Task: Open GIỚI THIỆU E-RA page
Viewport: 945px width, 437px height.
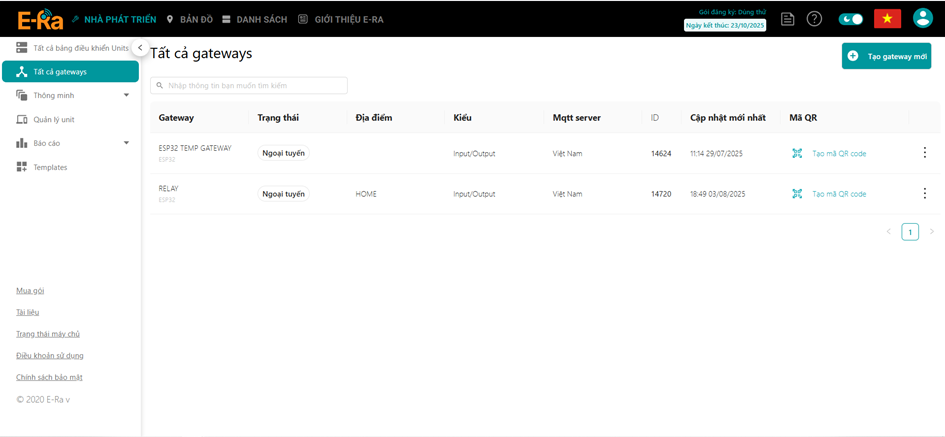Action: point(341,19)
